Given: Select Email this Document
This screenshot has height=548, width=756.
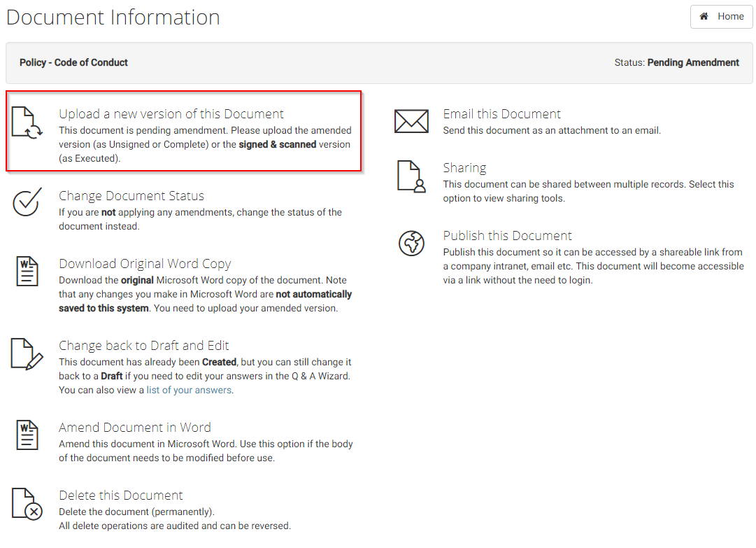Looking at the screenshot, I should [x=501, y=113].
